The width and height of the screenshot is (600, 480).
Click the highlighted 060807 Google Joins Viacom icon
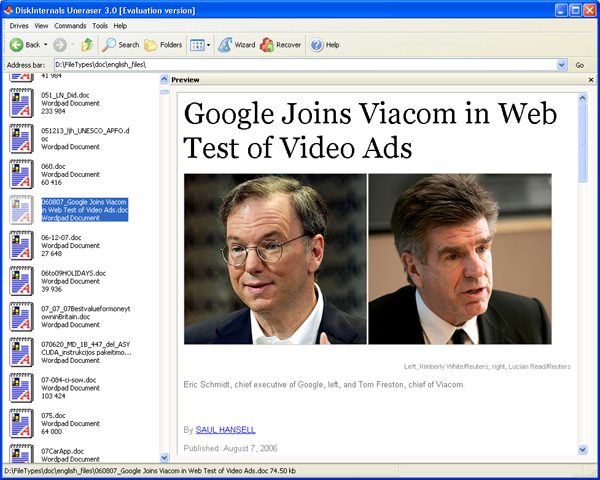[21, 210]
